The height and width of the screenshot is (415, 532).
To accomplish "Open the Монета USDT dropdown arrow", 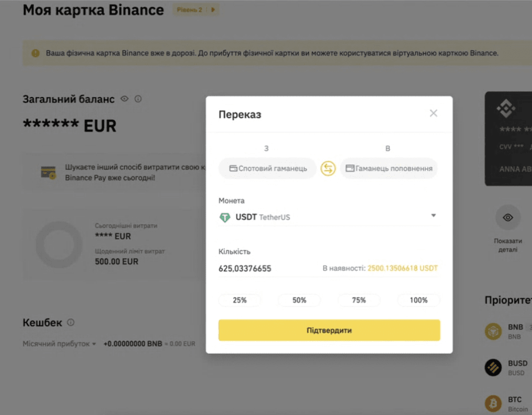I will (x=434, y=216).
